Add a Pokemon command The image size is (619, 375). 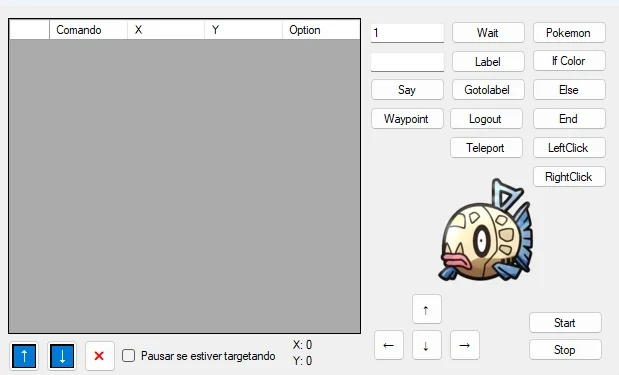pyautogui.click(x=569, y=33)
